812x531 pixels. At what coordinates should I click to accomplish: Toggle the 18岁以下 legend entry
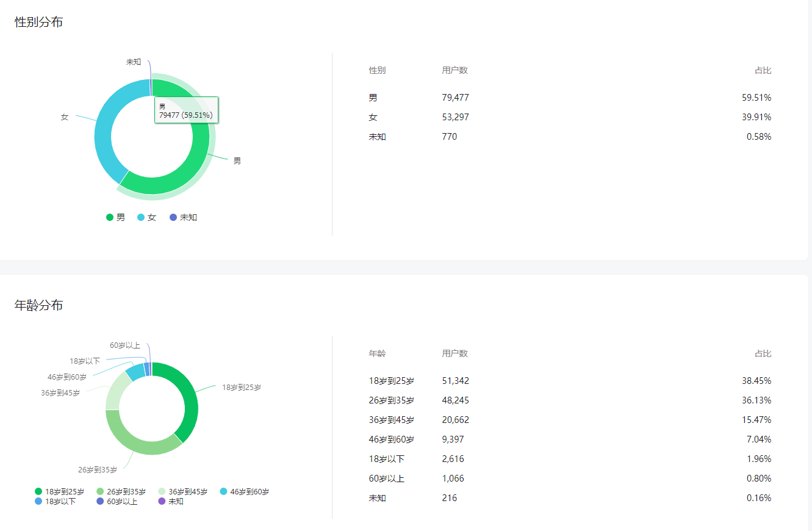click(56, 501)
